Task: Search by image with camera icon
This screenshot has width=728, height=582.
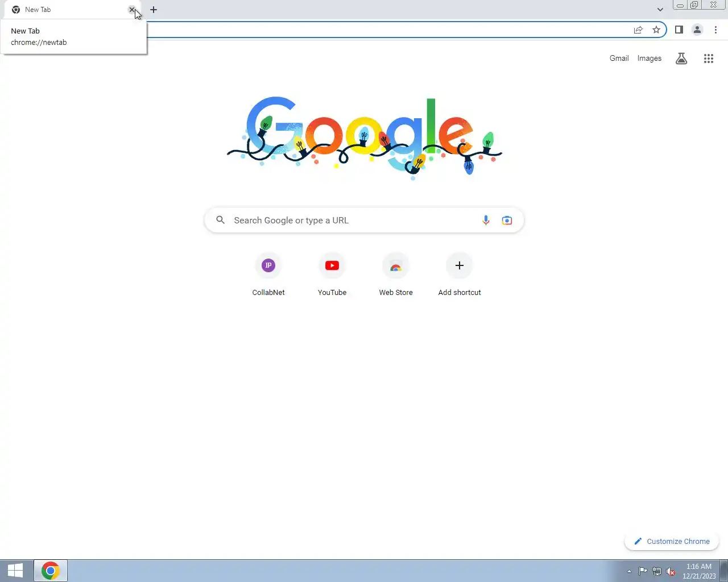Action: 507,220
